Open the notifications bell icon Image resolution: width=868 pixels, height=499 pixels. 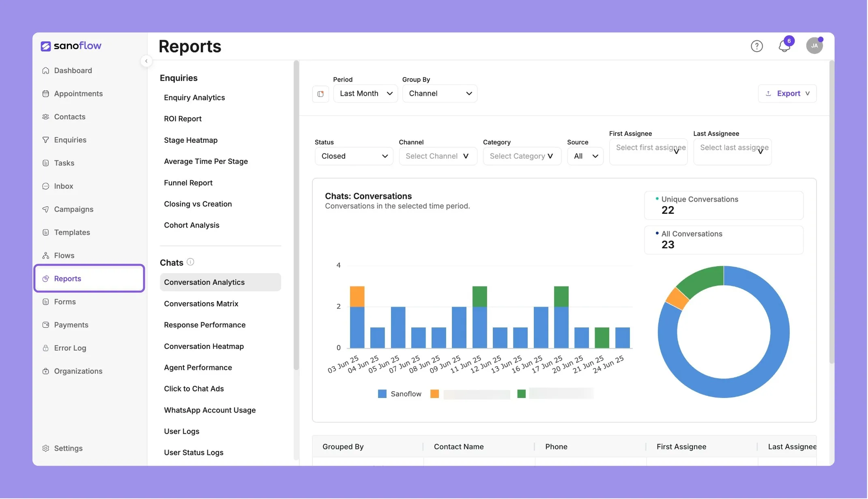[x=784, y=46]
